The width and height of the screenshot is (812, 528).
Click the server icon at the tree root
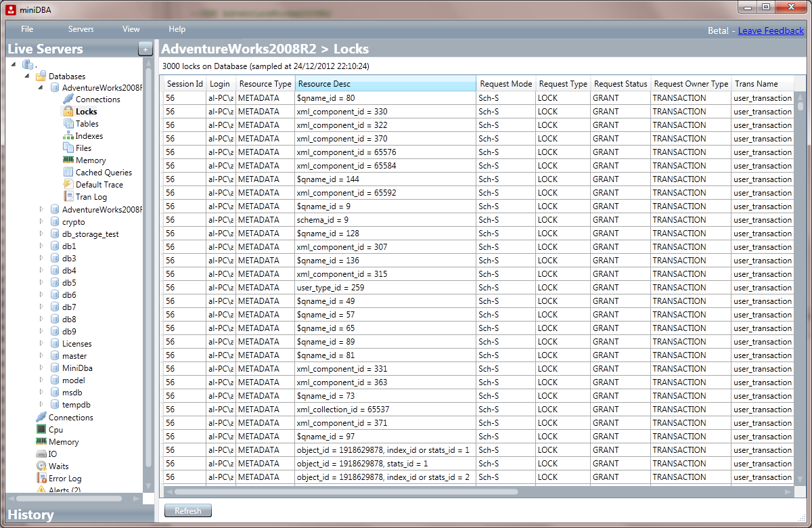pos(28,64)
